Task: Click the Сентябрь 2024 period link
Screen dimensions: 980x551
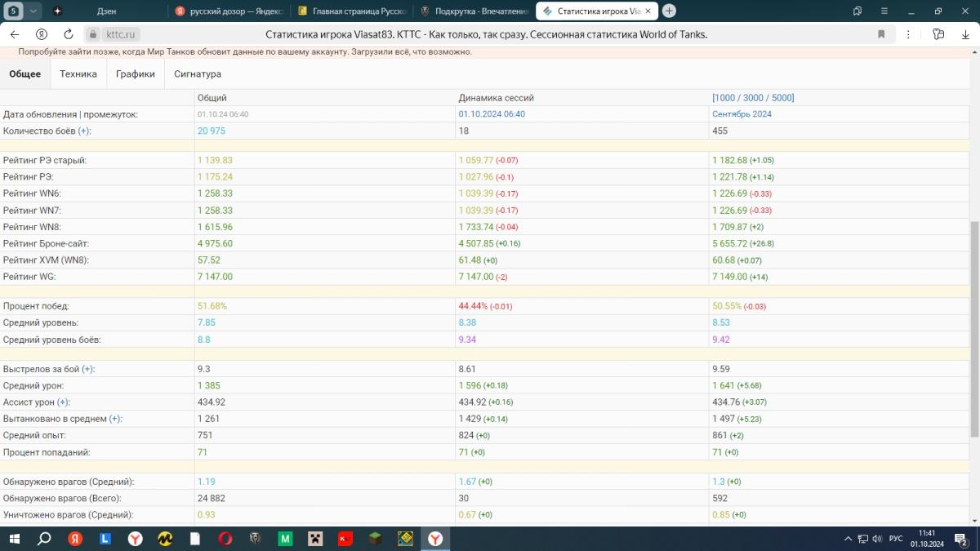Action: [742, 114]
